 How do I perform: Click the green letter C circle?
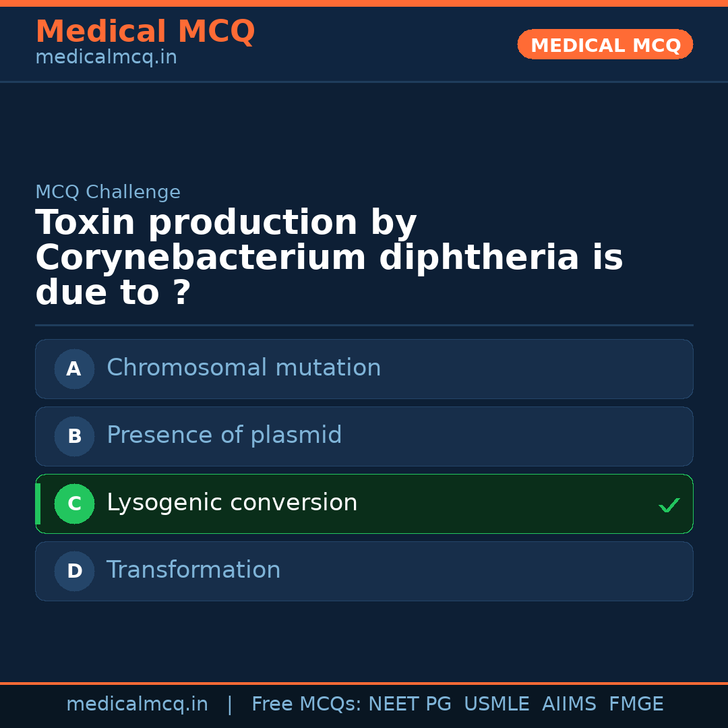74,504
